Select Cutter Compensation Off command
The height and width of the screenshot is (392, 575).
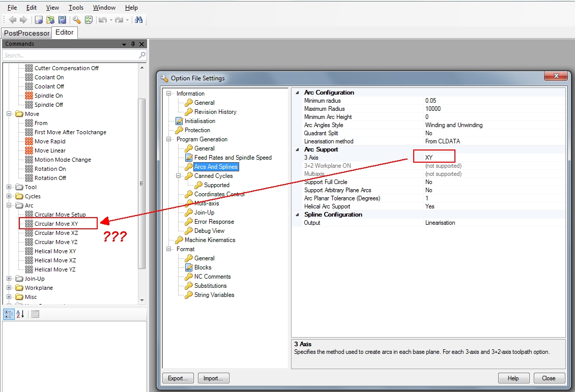(66, 68)
